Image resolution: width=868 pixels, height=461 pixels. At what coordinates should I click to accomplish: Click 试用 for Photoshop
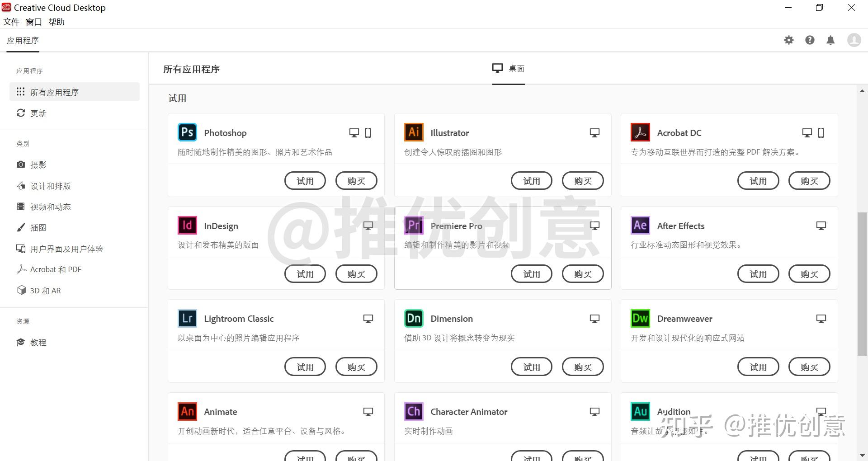click(x=305, y=180)
